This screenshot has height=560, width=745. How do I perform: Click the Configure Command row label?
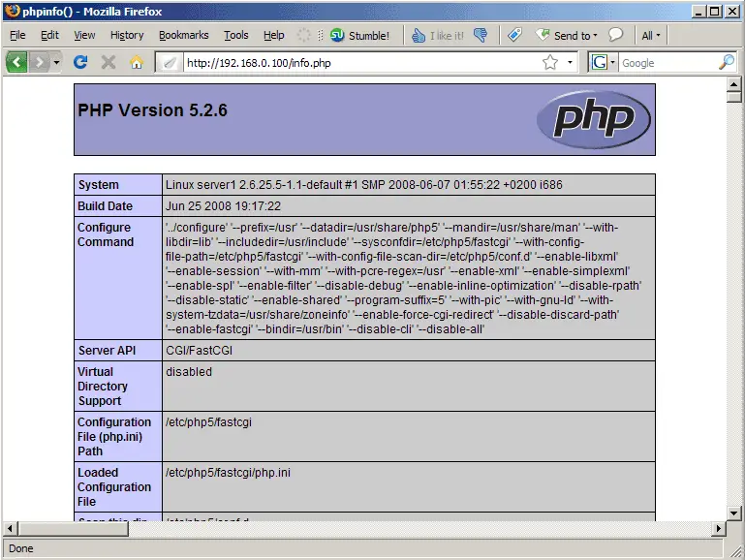(106, 234)
